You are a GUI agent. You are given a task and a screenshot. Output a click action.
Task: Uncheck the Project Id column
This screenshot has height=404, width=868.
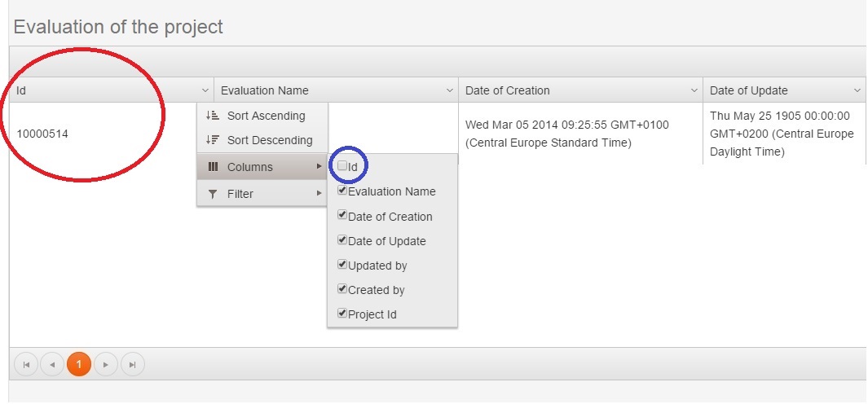[342, 314]
